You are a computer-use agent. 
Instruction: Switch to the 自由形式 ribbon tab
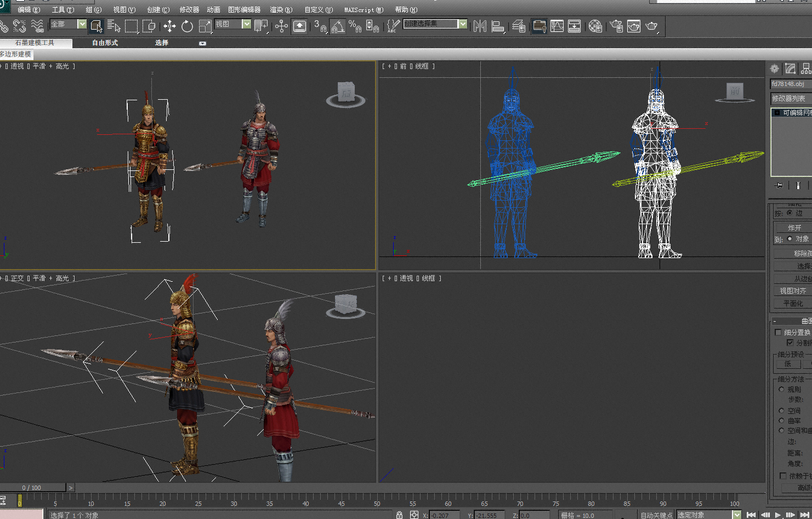click(x=105, y=43)
